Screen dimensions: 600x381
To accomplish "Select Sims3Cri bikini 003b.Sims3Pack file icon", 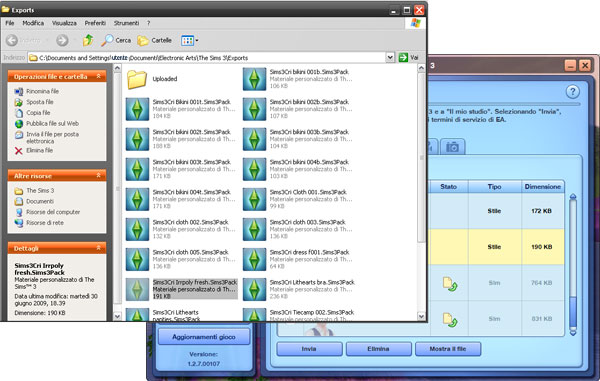I will (x=254, y=139).
